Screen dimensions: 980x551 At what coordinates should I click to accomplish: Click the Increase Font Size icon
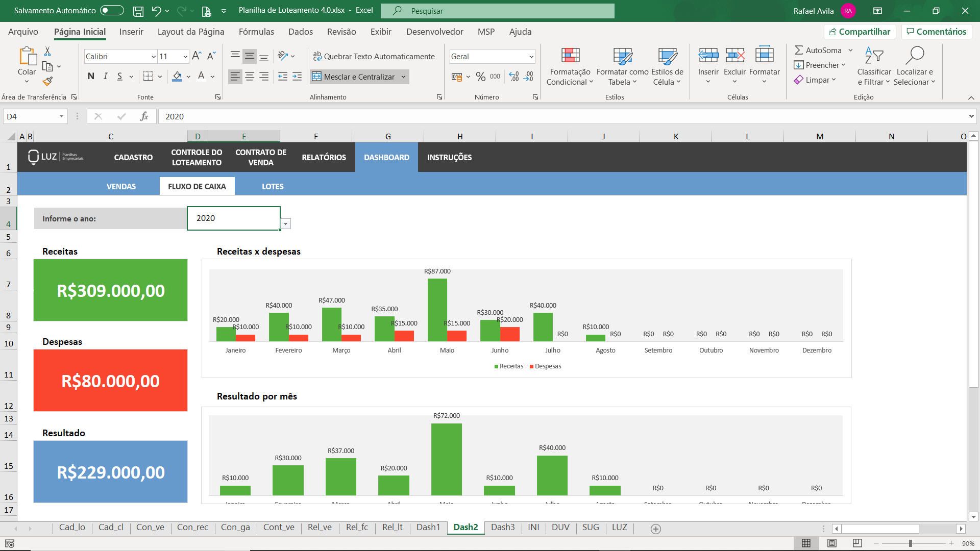(197, 56)
